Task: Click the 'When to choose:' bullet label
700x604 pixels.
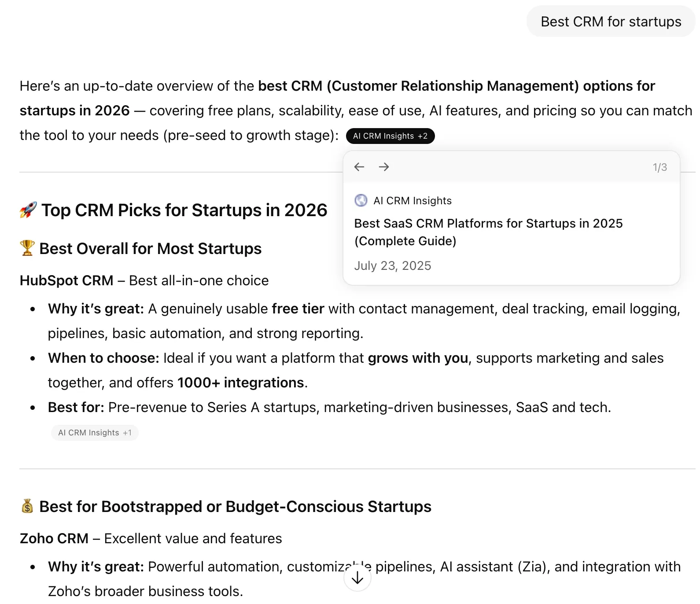Action: coord(103,358)
